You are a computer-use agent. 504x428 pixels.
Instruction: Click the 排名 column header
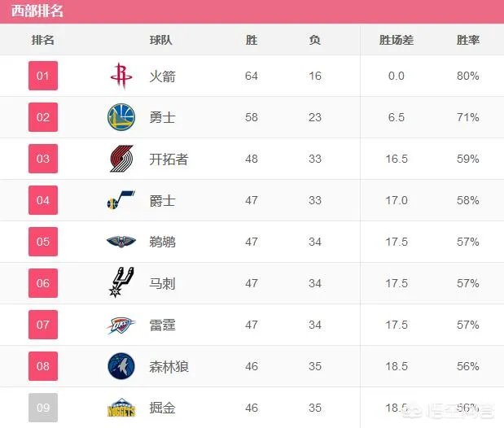point(43,40)
